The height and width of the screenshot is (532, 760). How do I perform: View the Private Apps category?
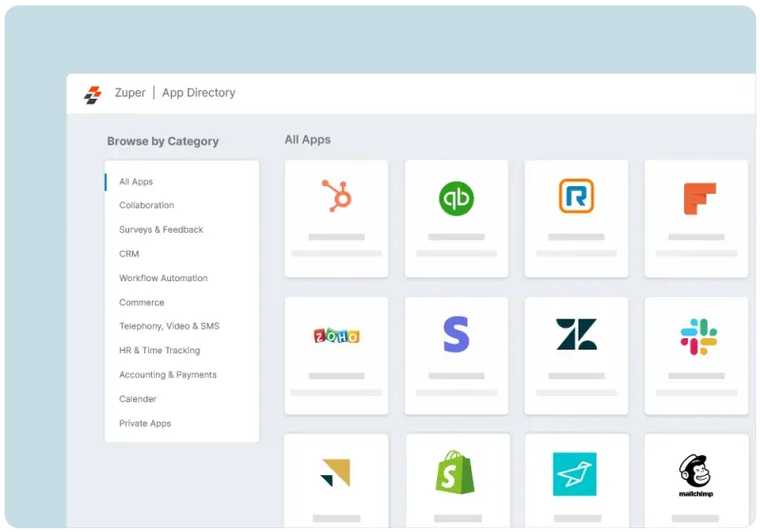(144, 424)
